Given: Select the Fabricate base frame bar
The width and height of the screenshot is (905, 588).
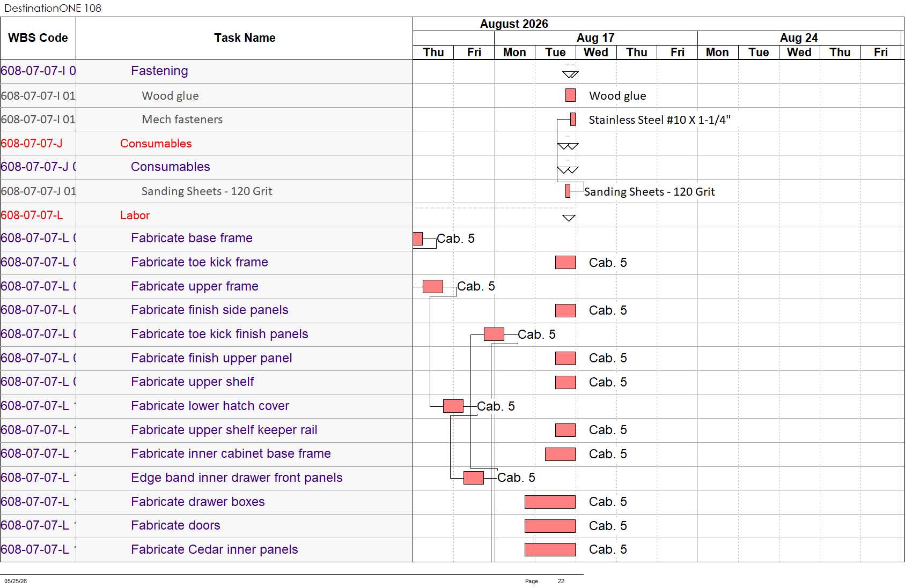Looking at the screenshot, I should [x=418, y=239].
